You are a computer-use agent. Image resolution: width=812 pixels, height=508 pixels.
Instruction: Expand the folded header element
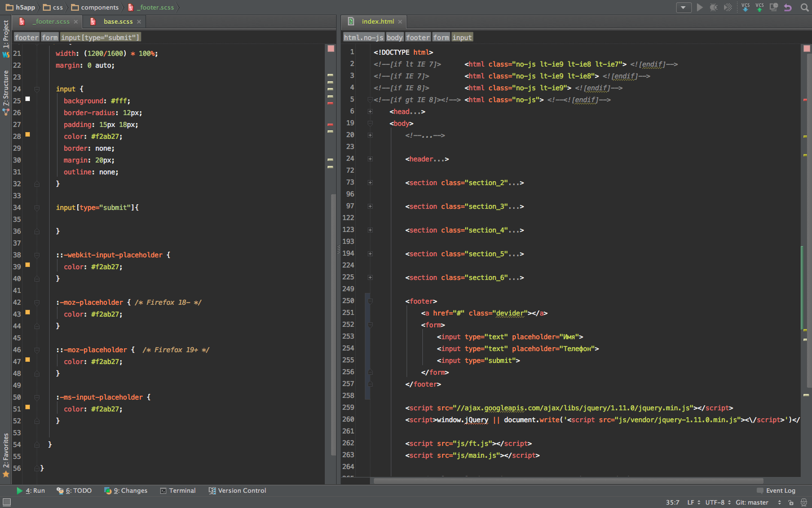pos(370,159)
